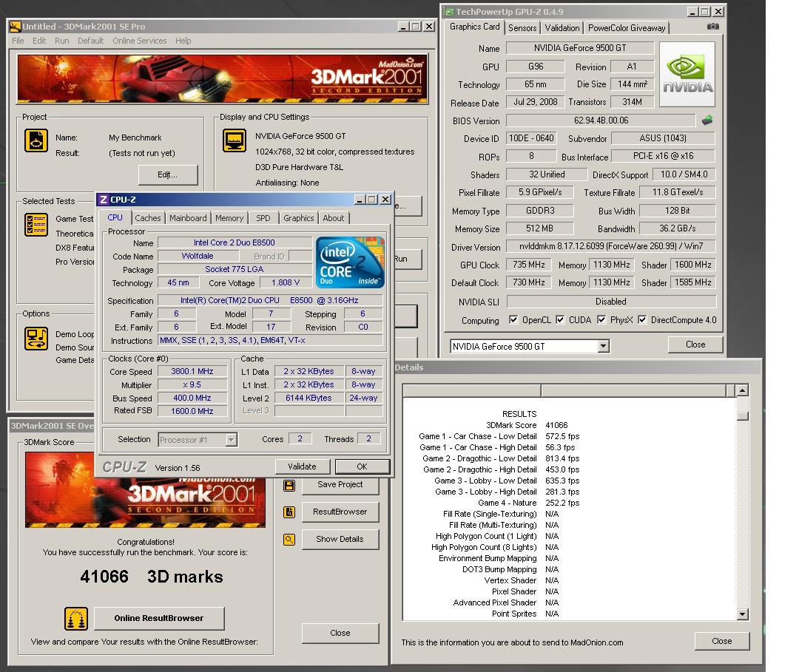
Task: Click the GPU Clock 735 MHz field
Action: 529,265
